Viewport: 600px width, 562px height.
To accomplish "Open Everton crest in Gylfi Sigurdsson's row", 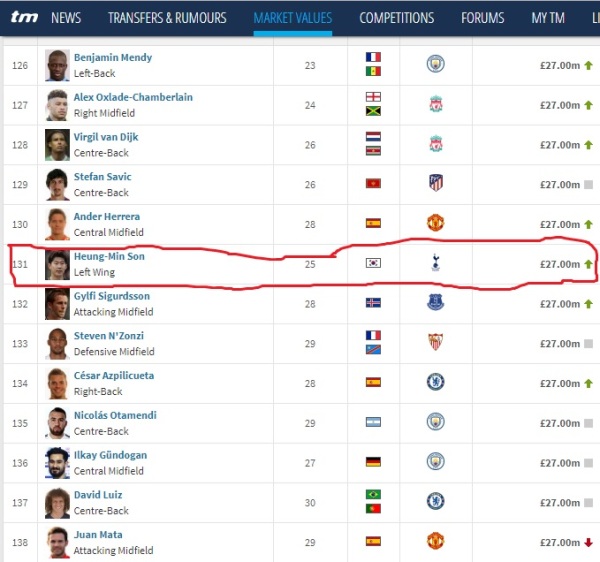I will [435, 302].
